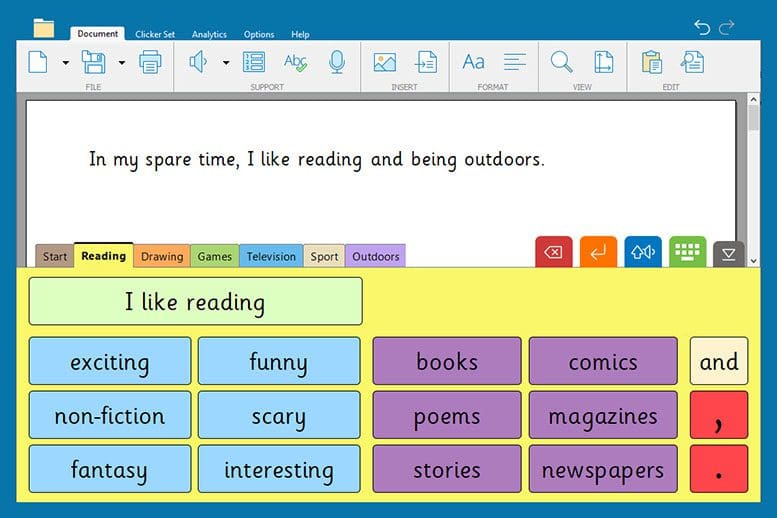Open the Clicker Set tab
The image size is (777, 518).
[155, 34]
